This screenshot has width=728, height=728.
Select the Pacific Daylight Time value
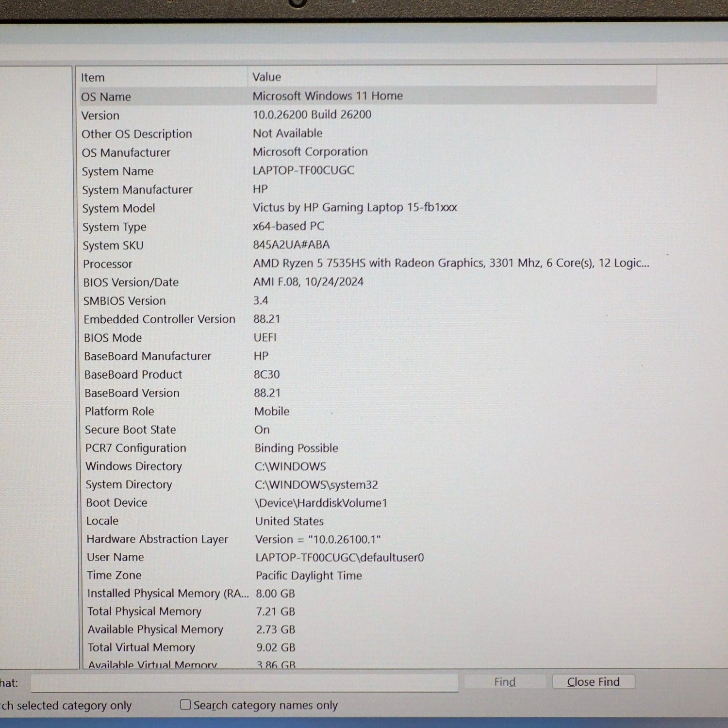[x=309, y=576]
